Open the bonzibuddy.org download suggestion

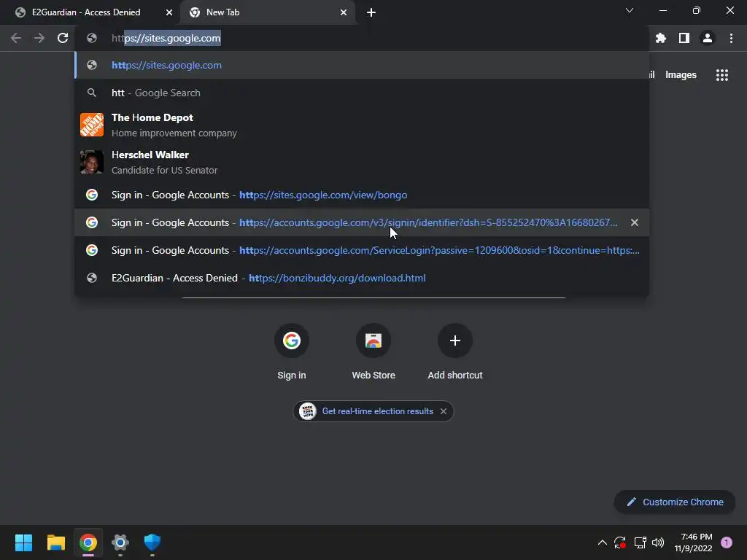(x=362, y=278)
